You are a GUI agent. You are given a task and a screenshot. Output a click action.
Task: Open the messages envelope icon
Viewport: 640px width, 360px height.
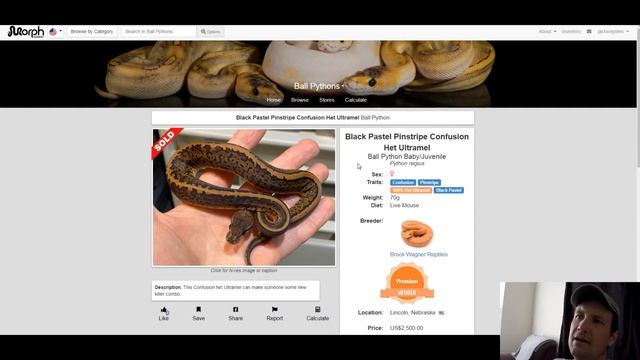(x=589, y=31)
